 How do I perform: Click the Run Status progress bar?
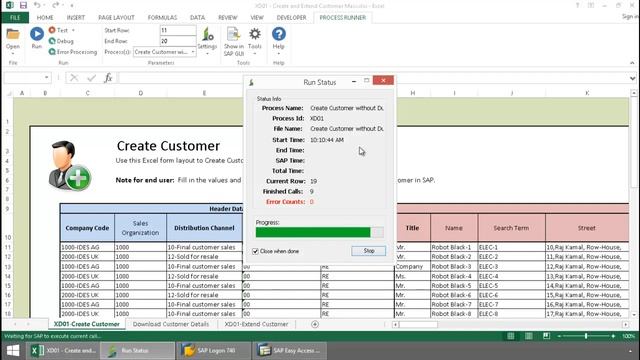320,232
